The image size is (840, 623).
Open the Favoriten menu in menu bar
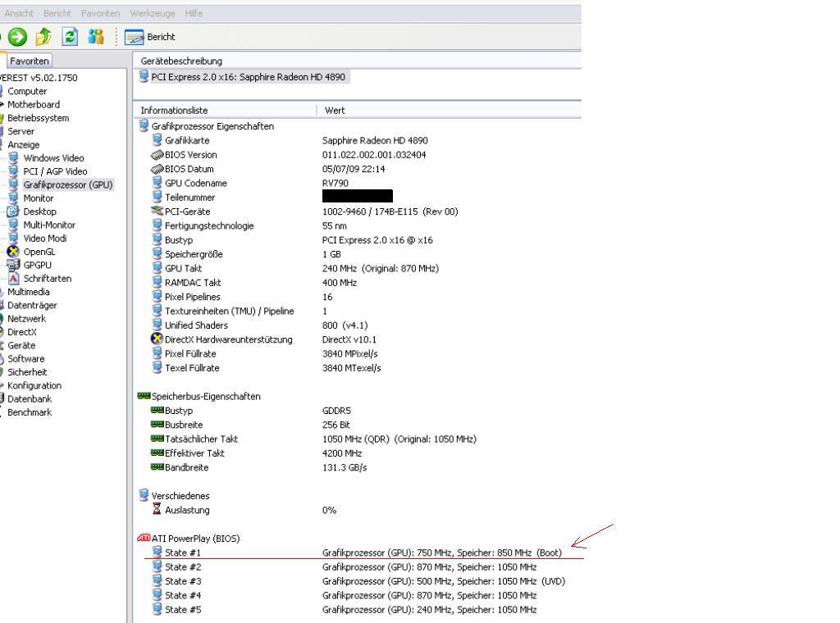101,13
